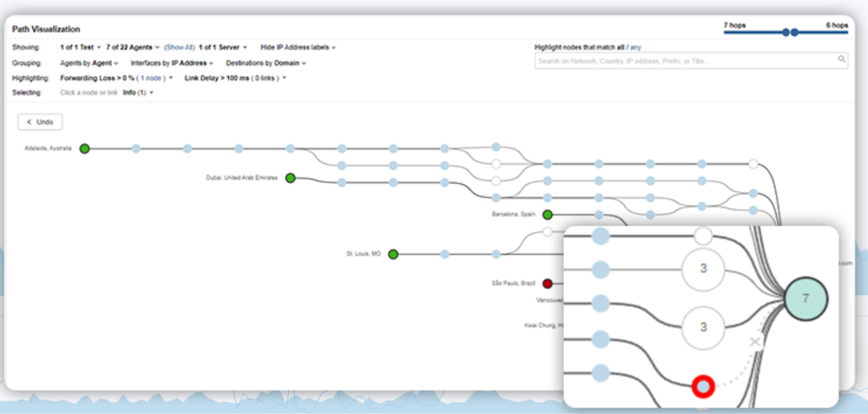
Task: Click the X marker on dotted link
Action: (754, 343)
